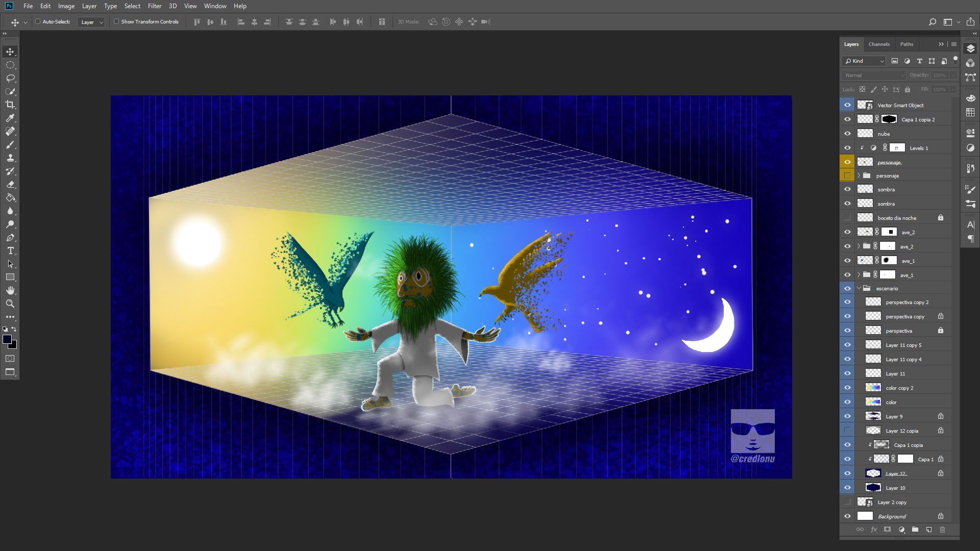Open the Filter menu
Image resolution: width=980 pixels, height=551 pixels.
(x=154, y=6)
